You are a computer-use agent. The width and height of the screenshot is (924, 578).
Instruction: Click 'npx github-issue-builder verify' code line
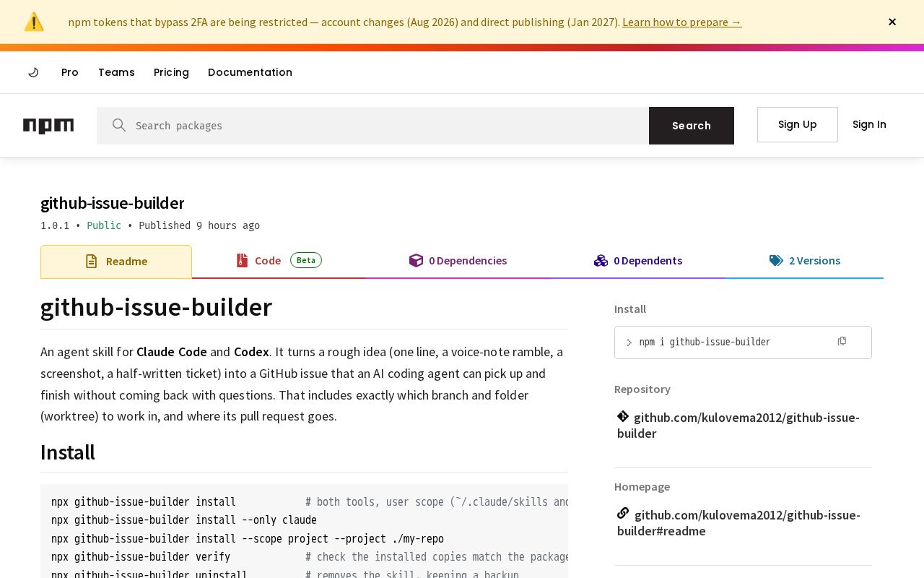(x=141, y=557)
